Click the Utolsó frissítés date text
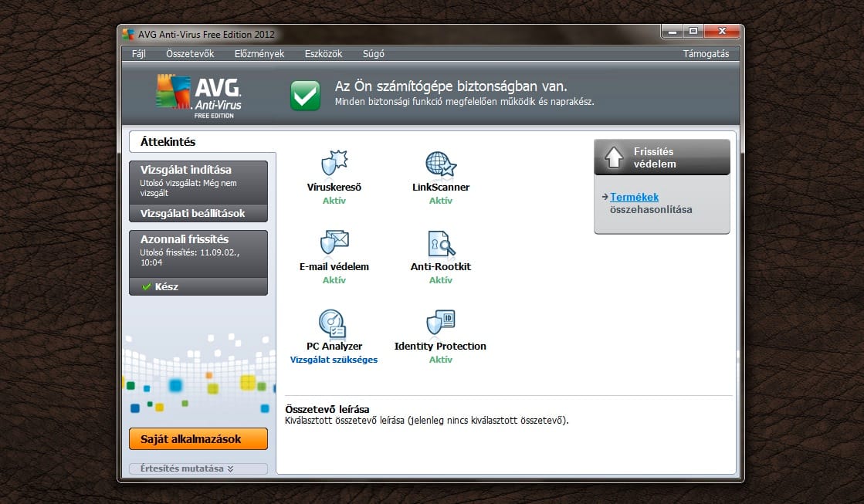Screen dimensions: 864x504 189,258
